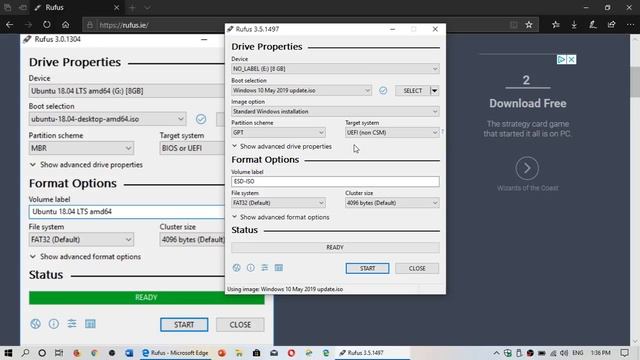Click the ENG language indicator in system tray
640x360 pixels.
click(577, 353)
